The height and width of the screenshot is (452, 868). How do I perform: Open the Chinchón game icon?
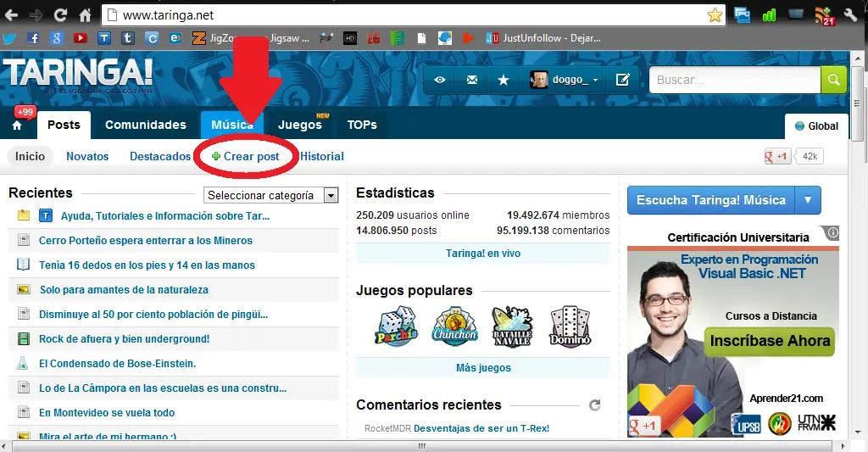tap(454, 326)
